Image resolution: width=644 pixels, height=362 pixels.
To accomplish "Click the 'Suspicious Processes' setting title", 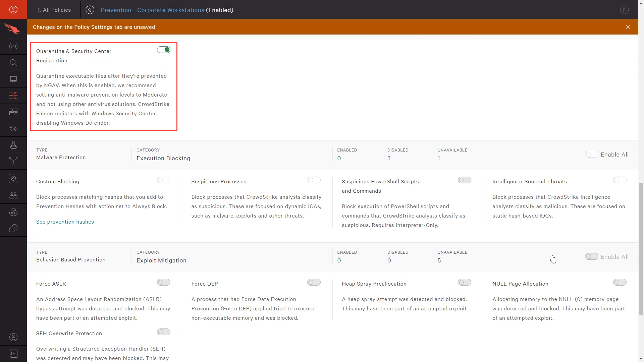I will tap(219, 181).
